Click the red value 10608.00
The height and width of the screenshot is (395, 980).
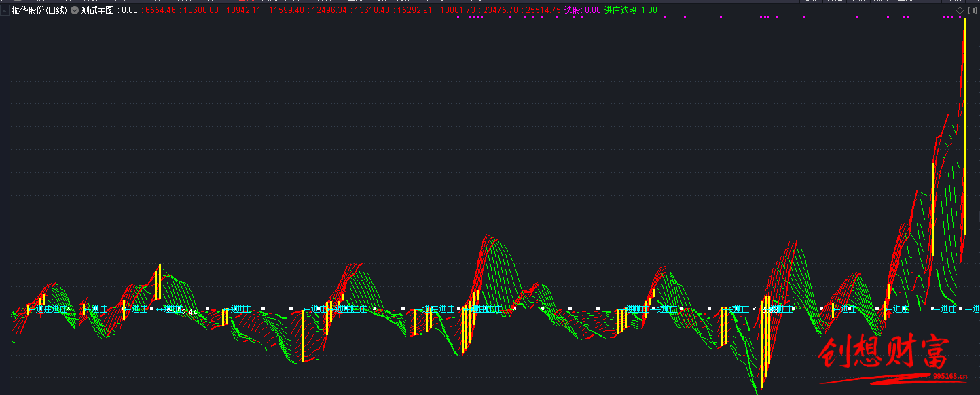[x=200, y=10]
